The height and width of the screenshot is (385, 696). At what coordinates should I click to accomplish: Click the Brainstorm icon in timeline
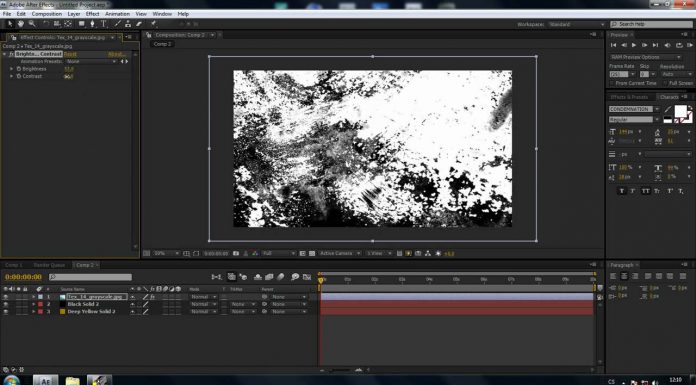coord(295,277)
